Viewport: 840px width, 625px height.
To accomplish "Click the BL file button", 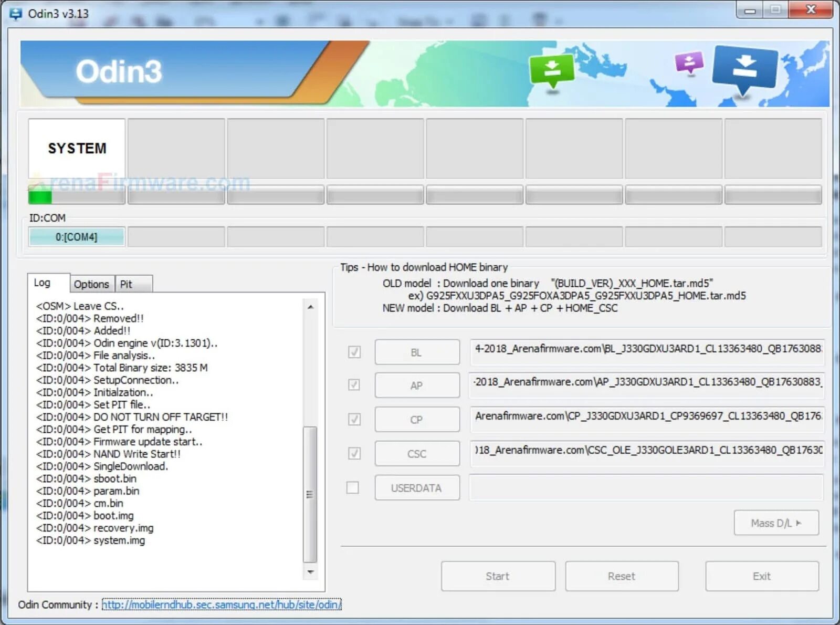I will point(417,352).
